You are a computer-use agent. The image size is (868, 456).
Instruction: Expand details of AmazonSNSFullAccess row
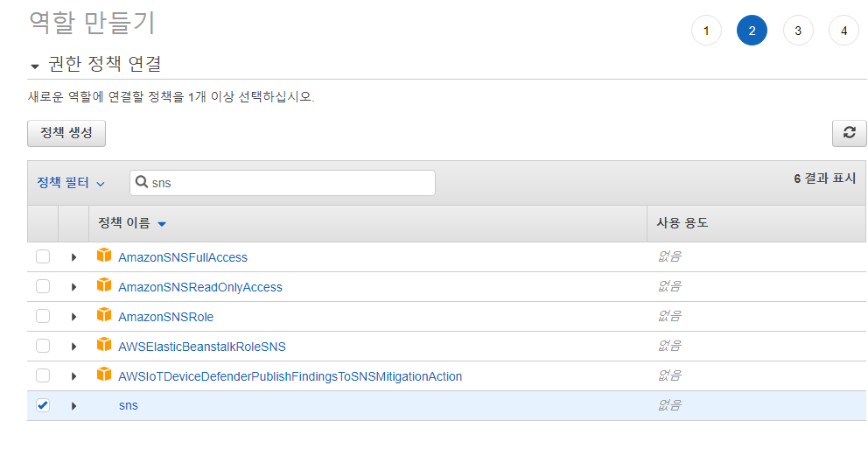[x=73, y=257]
